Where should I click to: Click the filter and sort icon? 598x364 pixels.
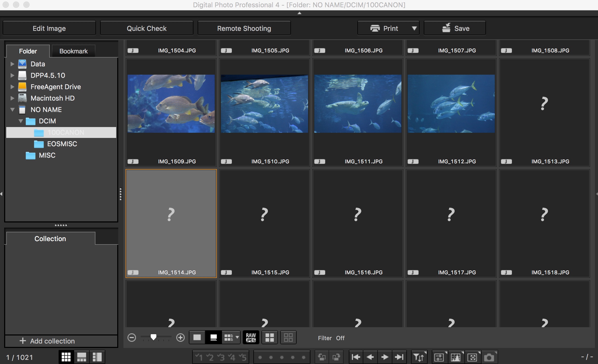coord(419,357)
